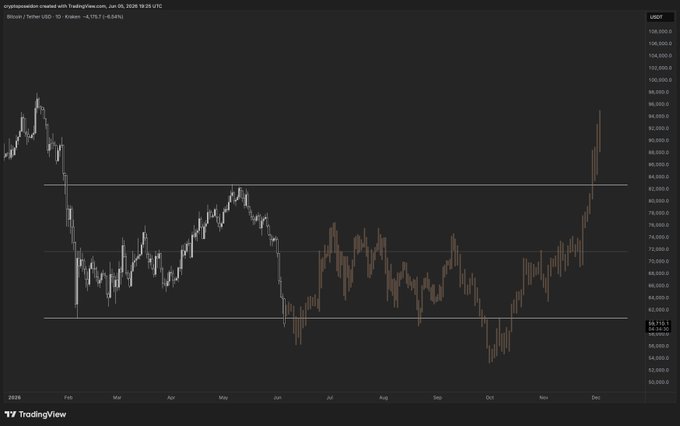Click the cryptoposeidon created with TradingView.com header text

click(x=55, y=6)
